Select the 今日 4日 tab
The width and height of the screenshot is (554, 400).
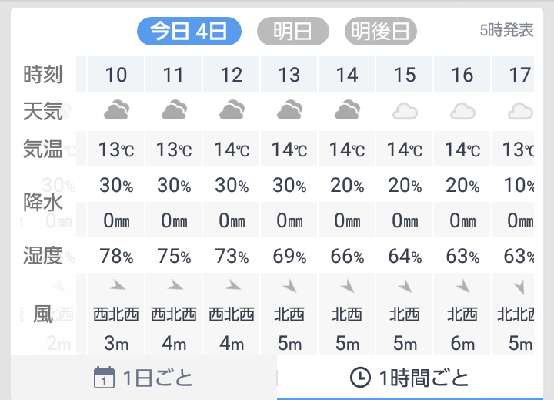[x=189, y=31]
